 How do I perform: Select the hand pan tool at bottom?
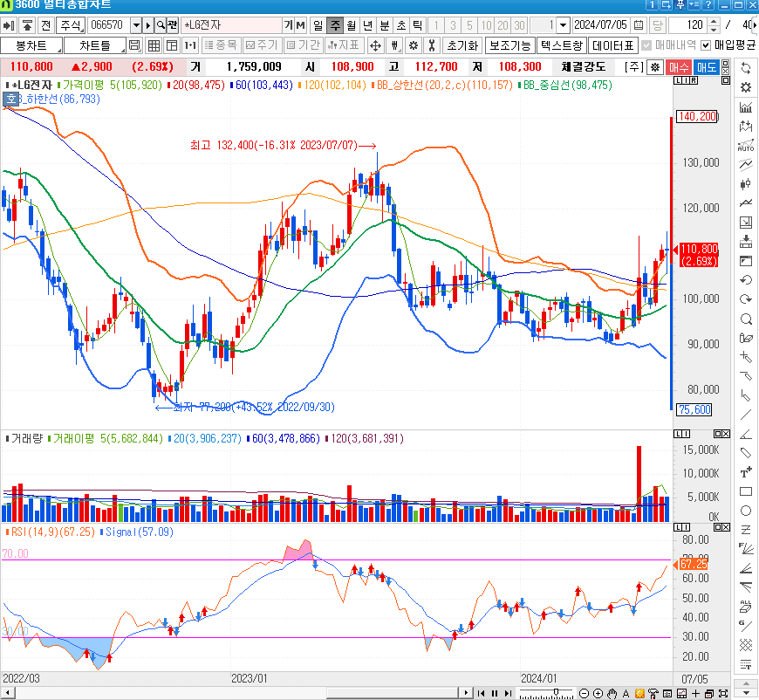612,694
